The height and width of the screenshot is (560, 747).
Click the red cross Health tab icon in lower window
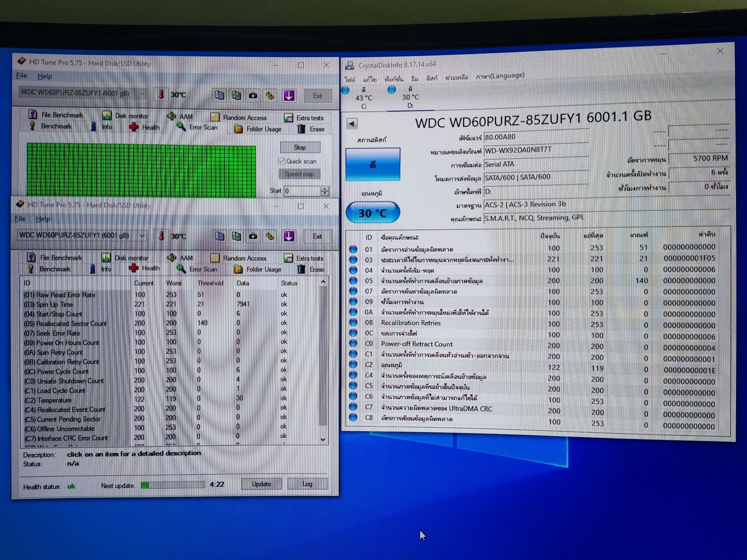[x=134, y=268]
